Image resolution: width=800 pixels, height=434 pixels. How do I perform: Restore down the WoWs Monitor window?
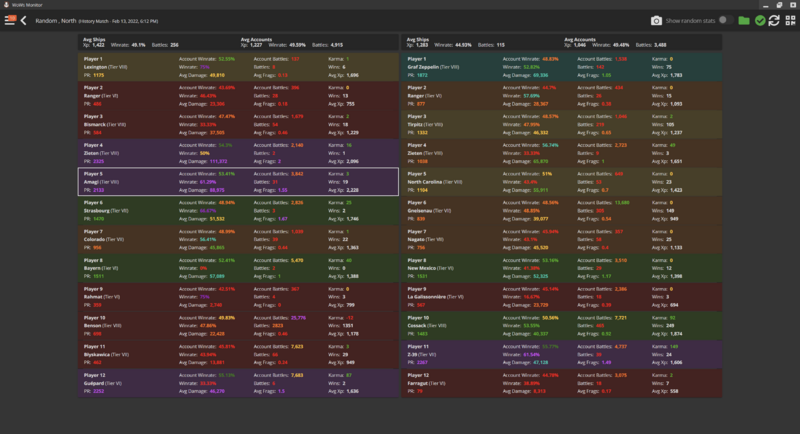click(x=779, y=5)
